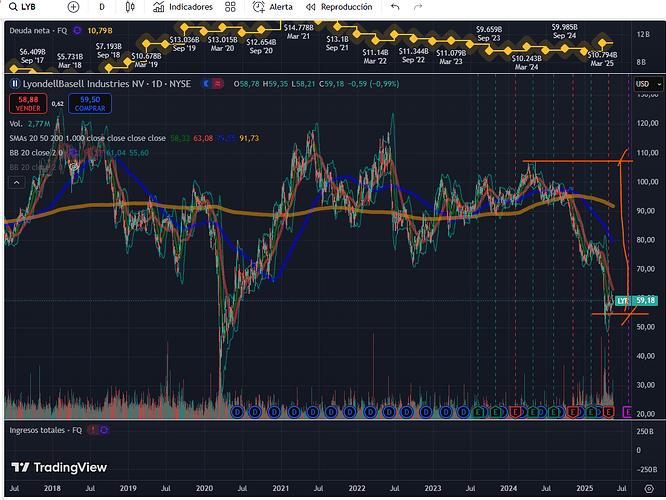This screenshot has width=666, height=500.
Task: Select the Ingresos totales · FQ legend
Action: 46,430
